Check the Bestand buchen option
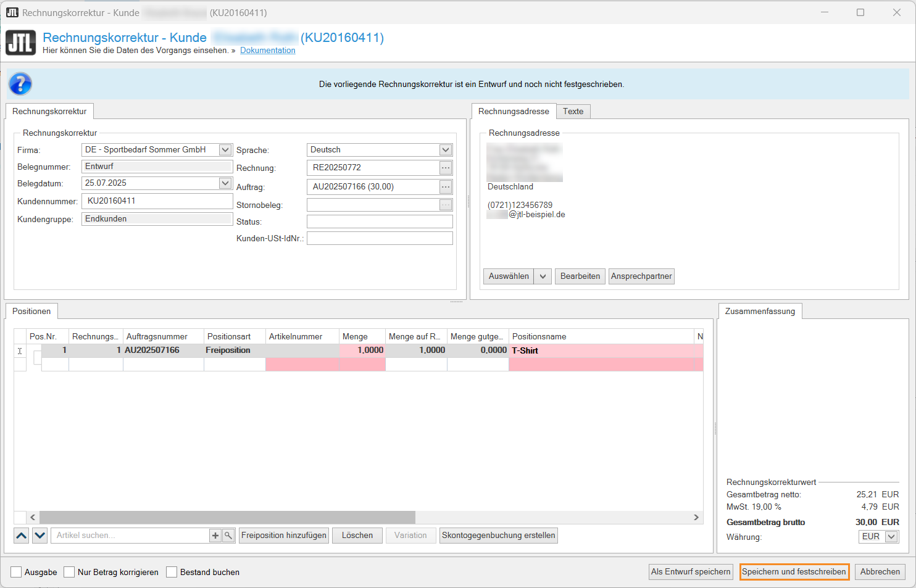This screenshot has height=588, width=916. [172, 572]
